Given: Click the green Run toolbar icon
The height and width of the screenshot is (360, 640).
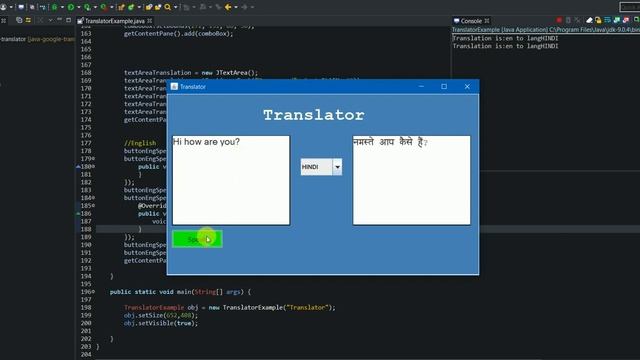Looking at the screenshot, I should (x=71, y=7).
